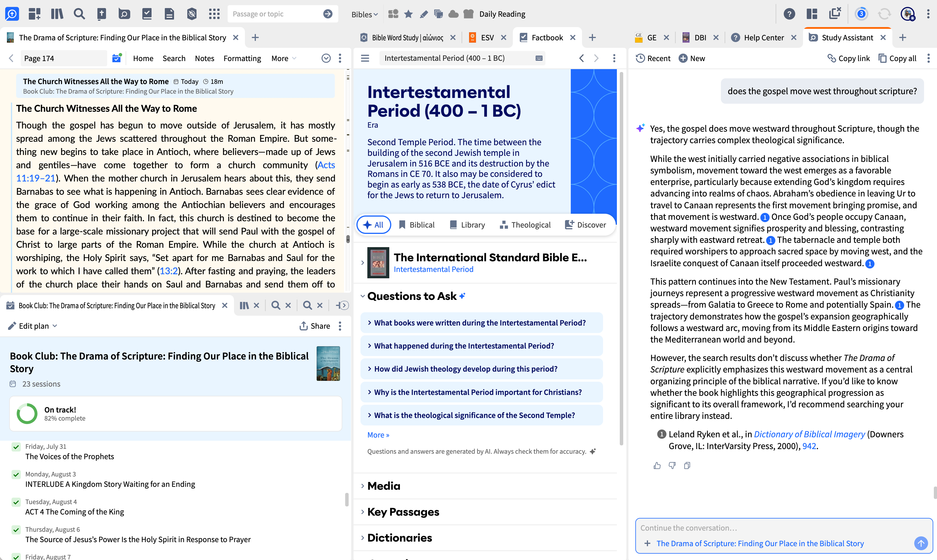This screenshot has height=560, width=937.
Task: Open the Factbook icon in top toolbar
Action: pyautogui.click(x=147, y=14)
